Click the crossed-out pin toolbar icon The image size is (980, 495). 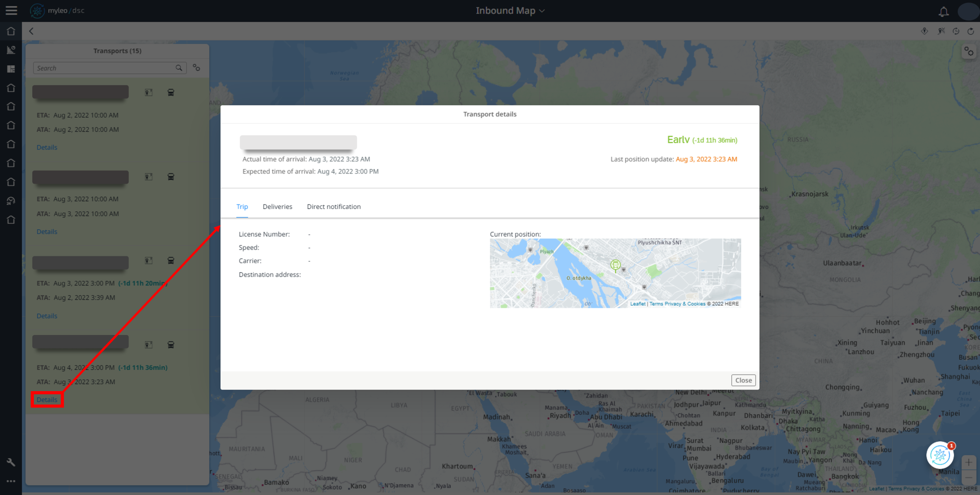pyautogui.click(x=941, y=31)
